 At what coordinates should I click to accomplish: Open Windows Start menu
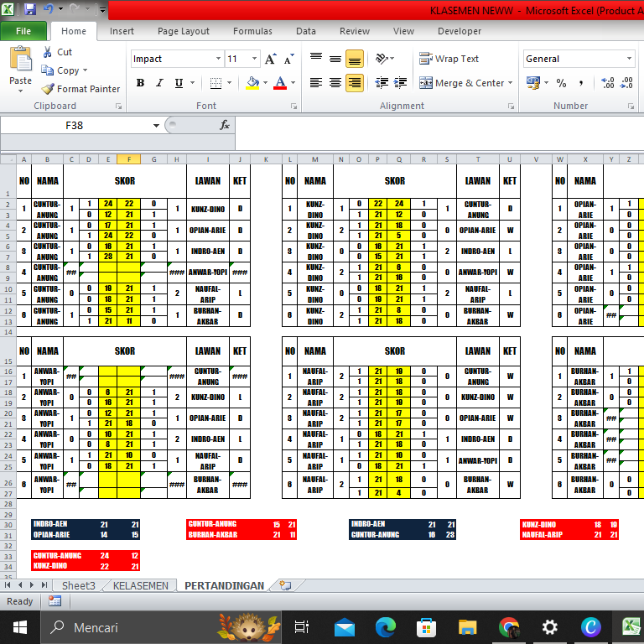click(x=20, y=627)
